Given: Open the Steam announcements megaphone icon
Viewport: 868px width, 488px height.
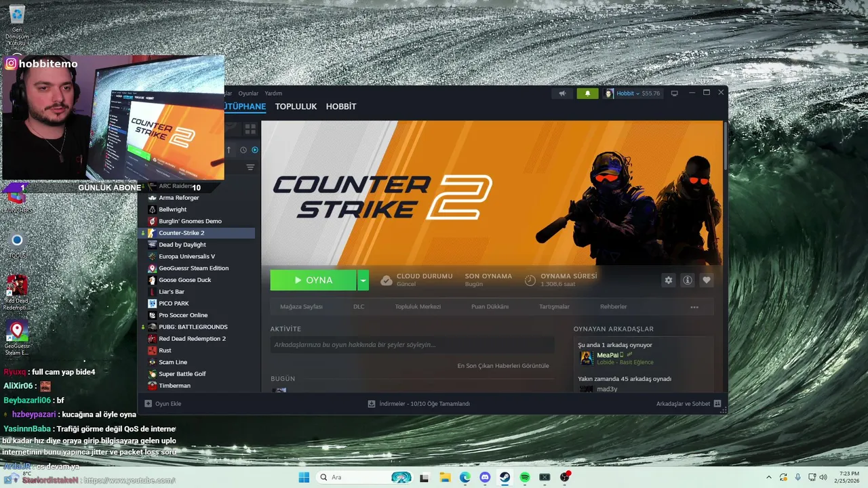Looking at the screenshot, I should [562, 94].
